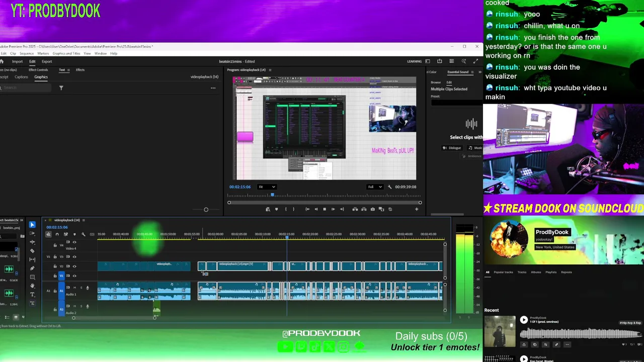Step back one frame
This screenshot has height=362, width=644.
point(316,209)
